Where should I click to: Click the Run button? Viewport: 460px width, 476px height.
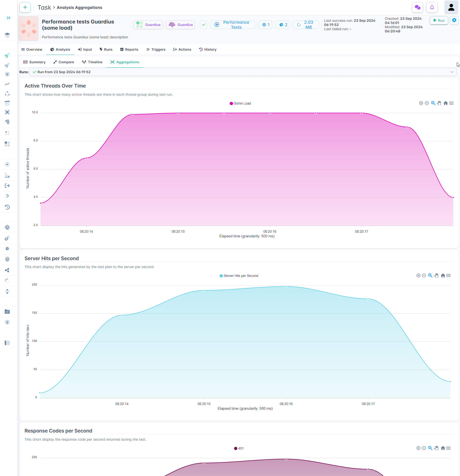click(x=439, y=21)
